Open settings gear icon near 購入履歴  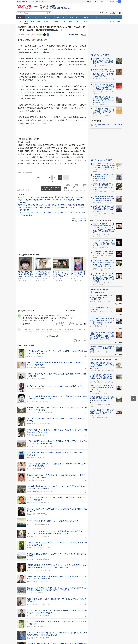pyautogui.click(x=120, y=13)
